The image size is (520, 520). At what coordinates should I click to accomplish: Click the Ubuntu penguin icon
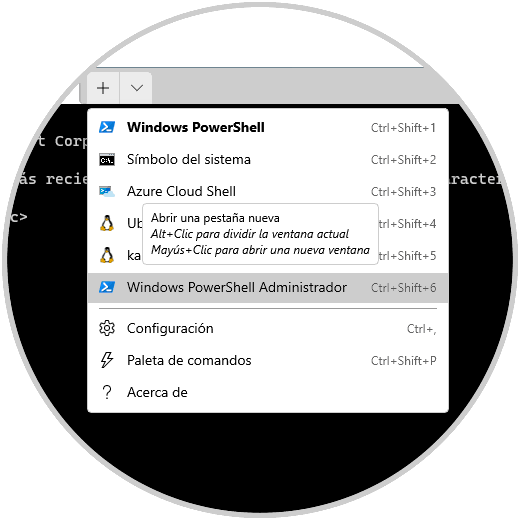click(107, 223)
